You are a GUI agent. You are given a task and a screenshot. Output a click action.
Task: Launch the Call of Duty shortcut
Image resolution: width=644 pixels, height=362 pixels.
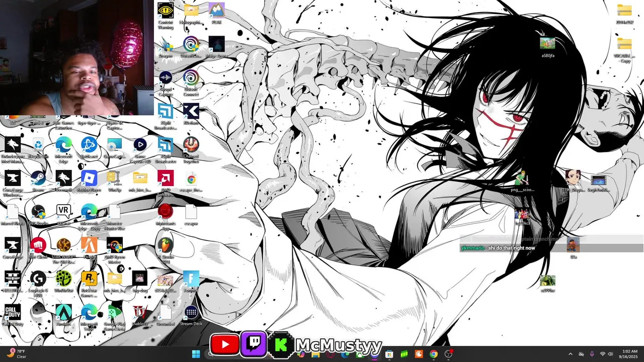13,315
